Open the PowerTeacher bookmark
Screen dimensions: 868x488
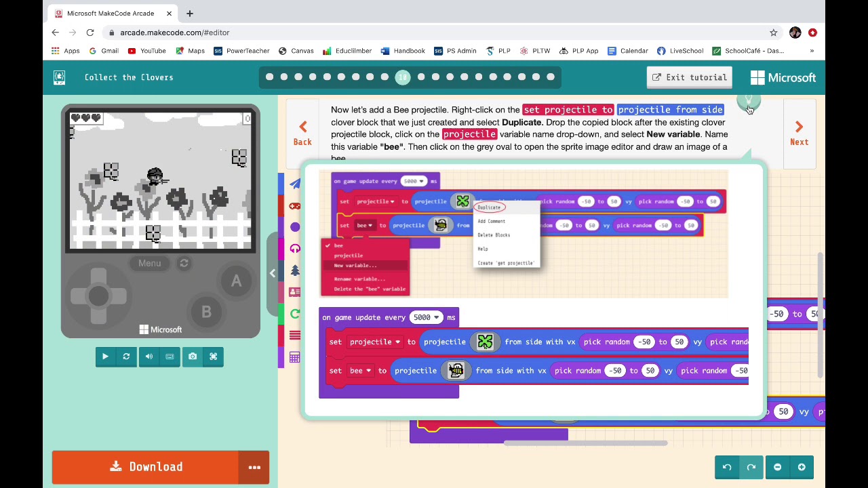(x=241, y=51)
